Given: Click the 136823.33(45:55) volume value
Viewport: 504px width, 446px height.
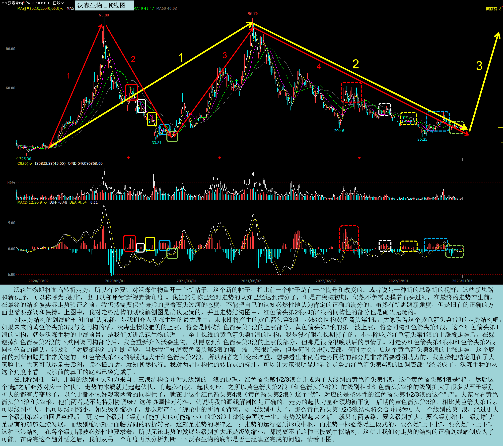Looking at the screenshot, I should 50,163.
